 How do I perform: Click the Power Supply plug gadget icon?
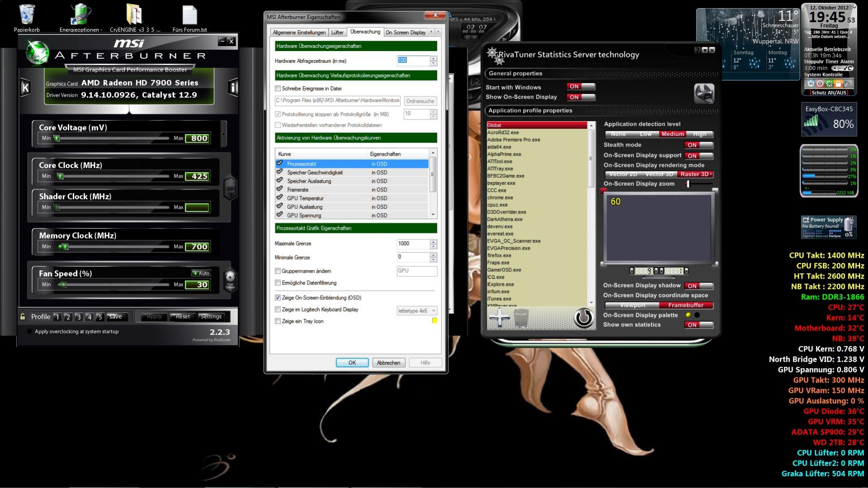(849, 223)
